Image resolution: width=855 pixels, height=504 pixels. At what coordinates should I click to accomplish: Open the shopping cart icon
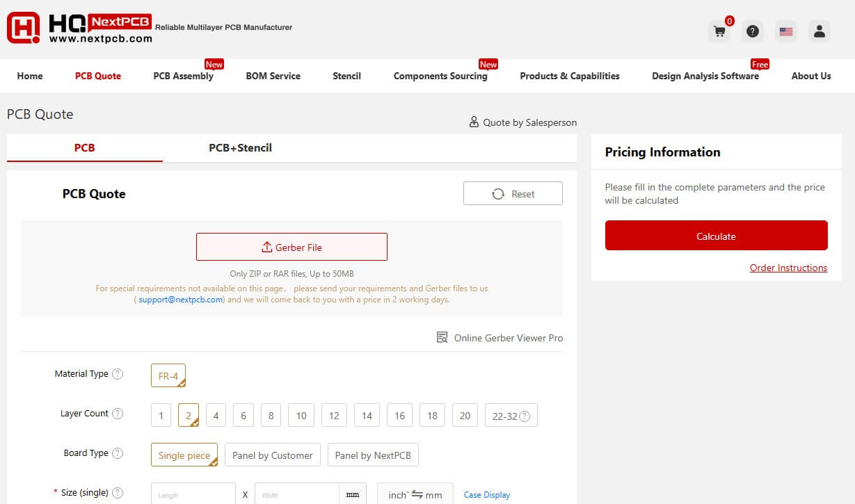pyautogui.click(x=719, y=31)
